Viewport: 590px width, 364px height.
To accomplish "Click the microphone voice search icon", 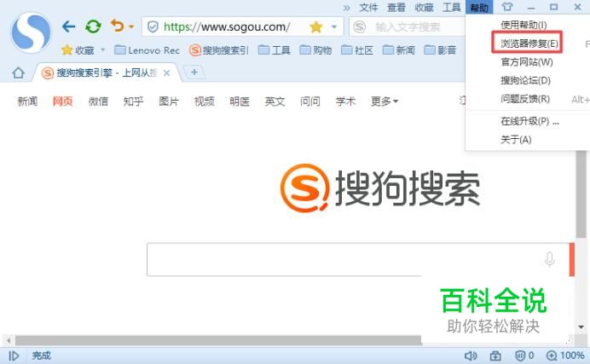I will point(549,259).
